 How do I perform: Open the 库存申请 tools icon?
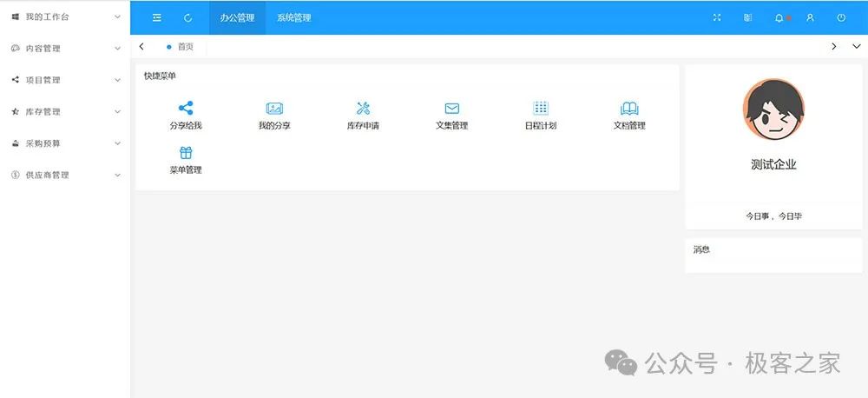[x=363, y=108]
